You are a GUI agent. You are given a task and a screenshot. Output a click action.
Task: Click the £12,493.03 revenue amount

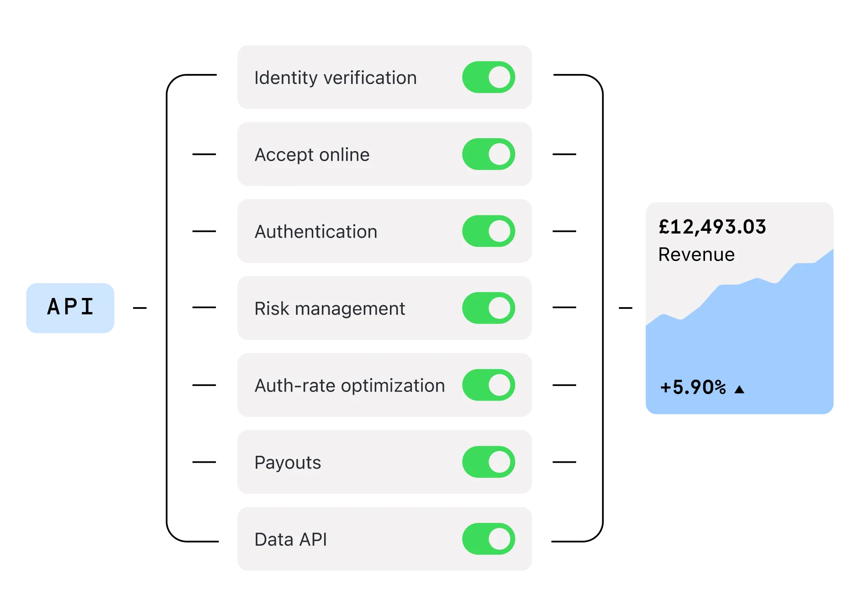712,227
